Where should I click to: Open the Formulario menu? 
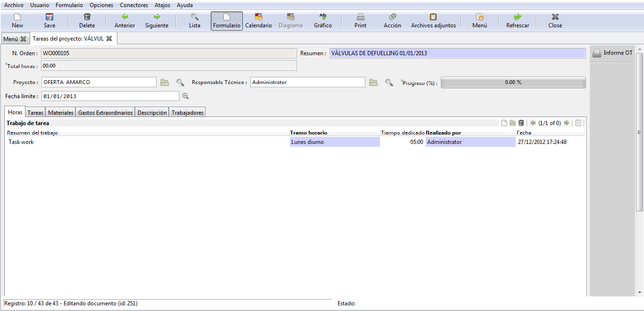[x=69, y=5]
